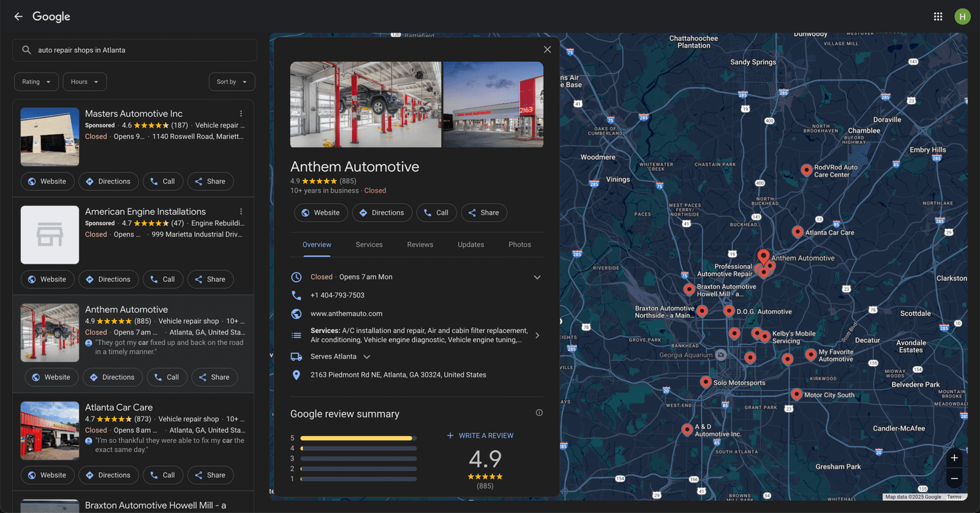The image size is (980, 513).
Task: Click the Braxton Automotive Howell Mill map pin
Action: (689, 289)
